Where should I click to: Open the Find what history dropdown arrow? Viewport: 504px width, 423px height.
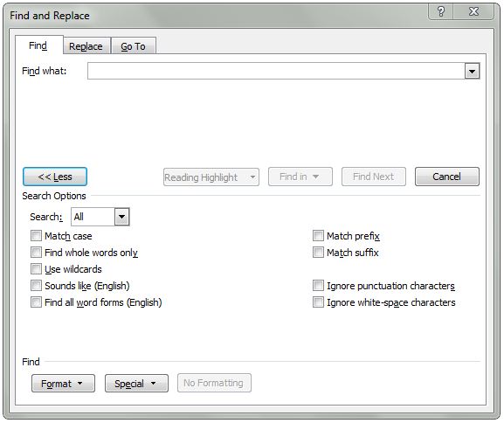472,71
